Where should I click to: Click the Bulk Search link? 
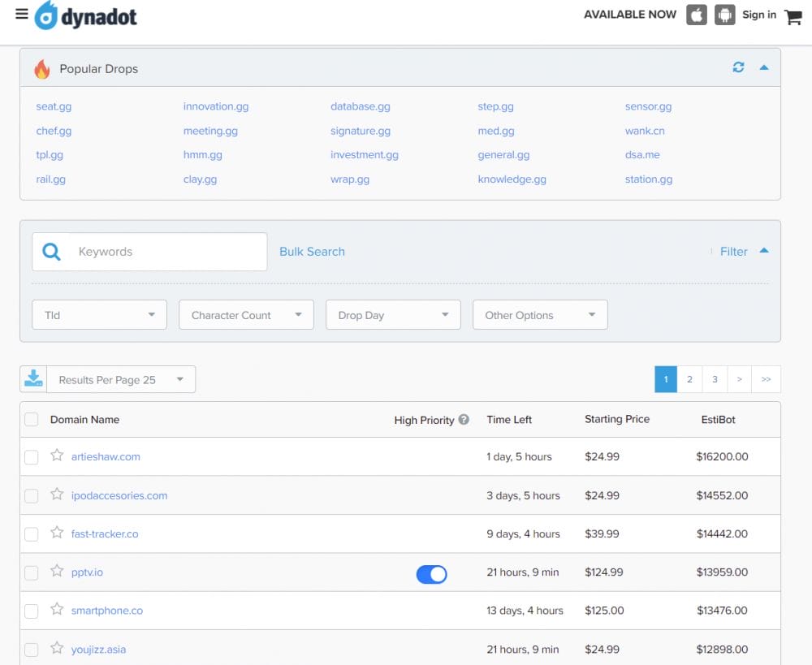[312, 252]
